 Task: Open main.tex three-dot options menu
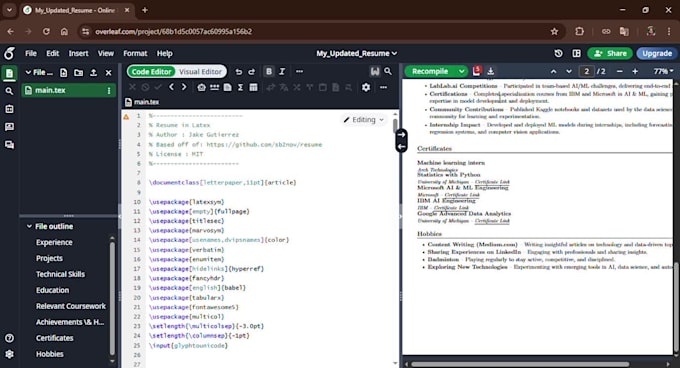(109, 90)
